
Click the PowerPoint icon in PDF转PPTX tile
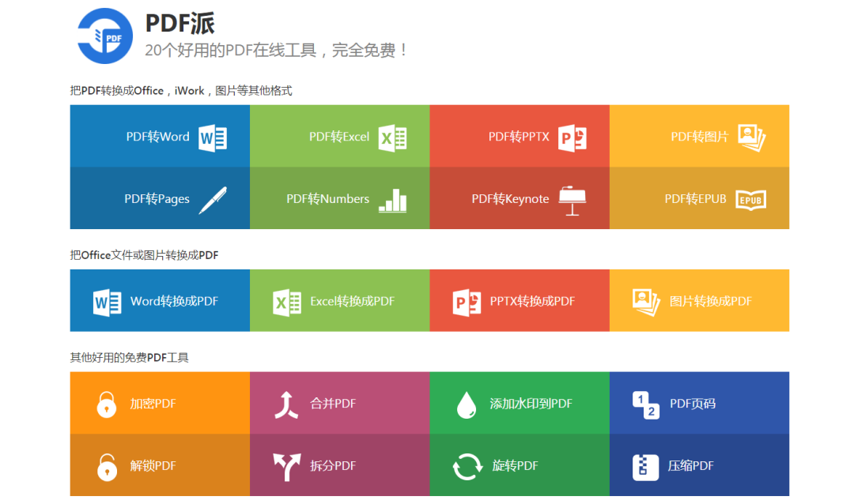click(x=572, y=137)
